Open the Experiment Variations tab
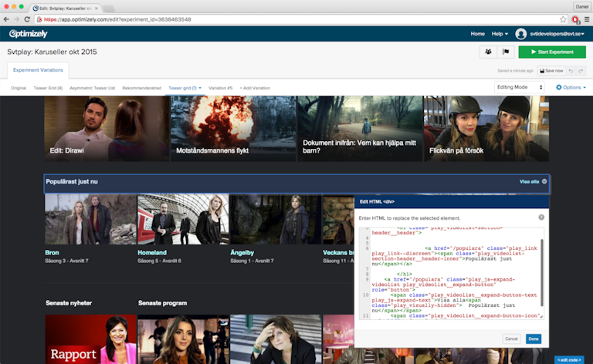The image size is (593, 364). 38,70
